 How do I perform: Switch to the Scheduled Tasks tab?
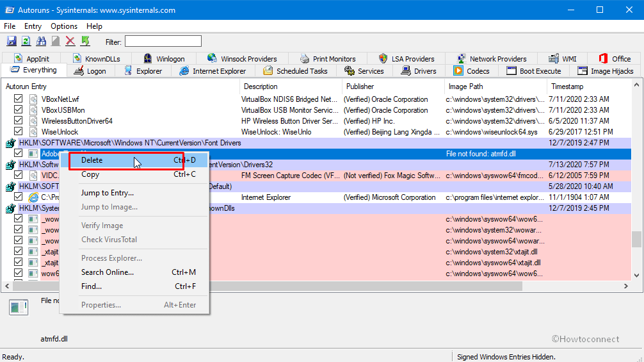(x=296, y=71)
